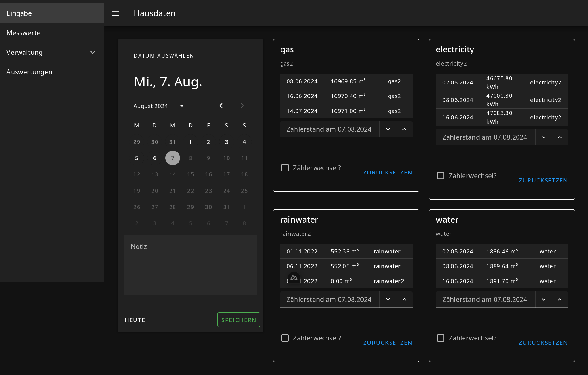Image resolution: width=588 pixels, height=375 pixels.
Task: Increase rainwater Zählerstand value
Action: tap(404, 299)
